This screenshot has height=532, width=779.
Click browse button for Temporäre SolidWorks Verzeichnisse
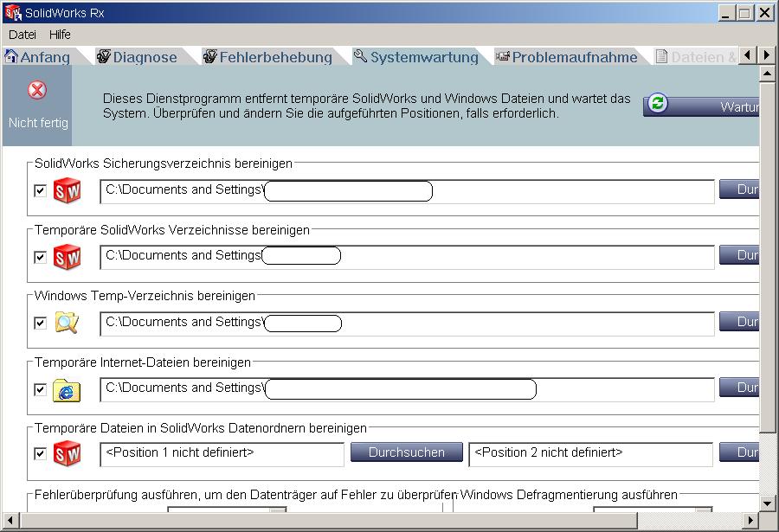pos(739,255)
